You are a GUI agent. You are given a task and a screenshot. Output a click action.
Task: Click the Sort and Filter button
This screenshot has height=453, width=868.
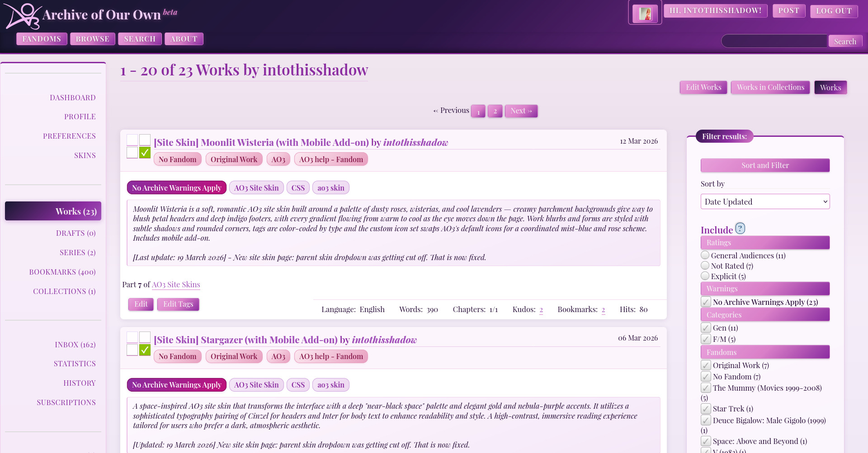pos(765,165)
